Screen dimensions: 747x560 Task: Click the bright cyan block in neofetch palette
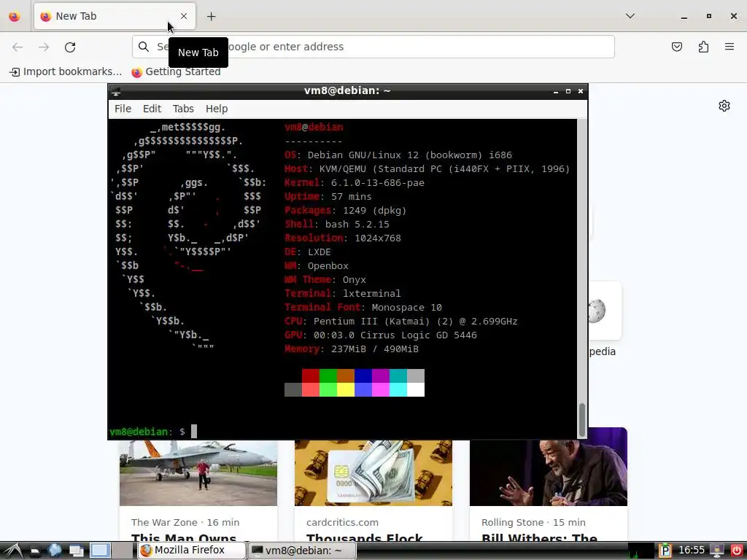[x=398, y=389]
